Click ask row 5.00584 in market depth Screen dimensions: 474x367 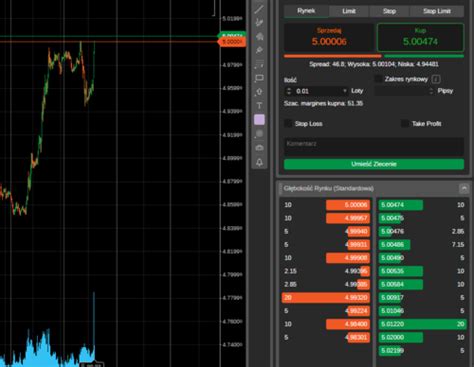(422, 284)
